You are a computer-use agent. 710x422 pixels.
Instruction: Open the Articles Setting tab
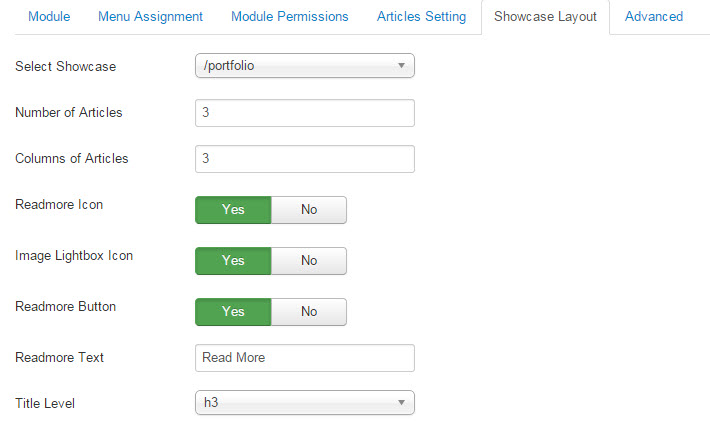click(421, 17)
